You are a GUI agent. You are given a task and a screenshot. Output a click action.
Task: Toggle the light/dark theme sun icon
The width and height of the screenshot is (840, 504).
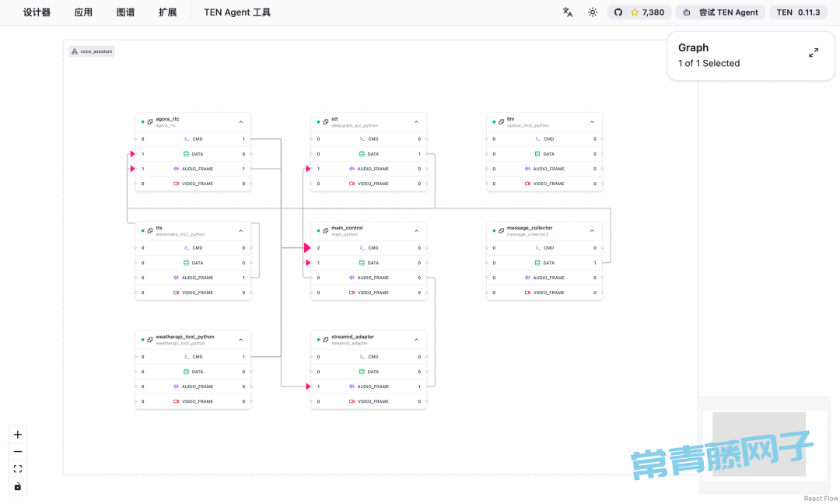coord(593,12)
